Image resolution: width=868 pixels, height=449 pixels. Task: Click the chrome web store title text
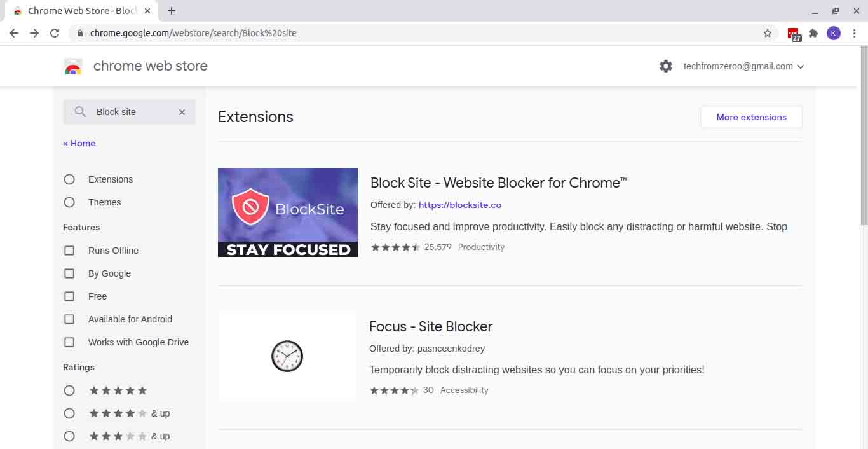(x=151, y=66)
